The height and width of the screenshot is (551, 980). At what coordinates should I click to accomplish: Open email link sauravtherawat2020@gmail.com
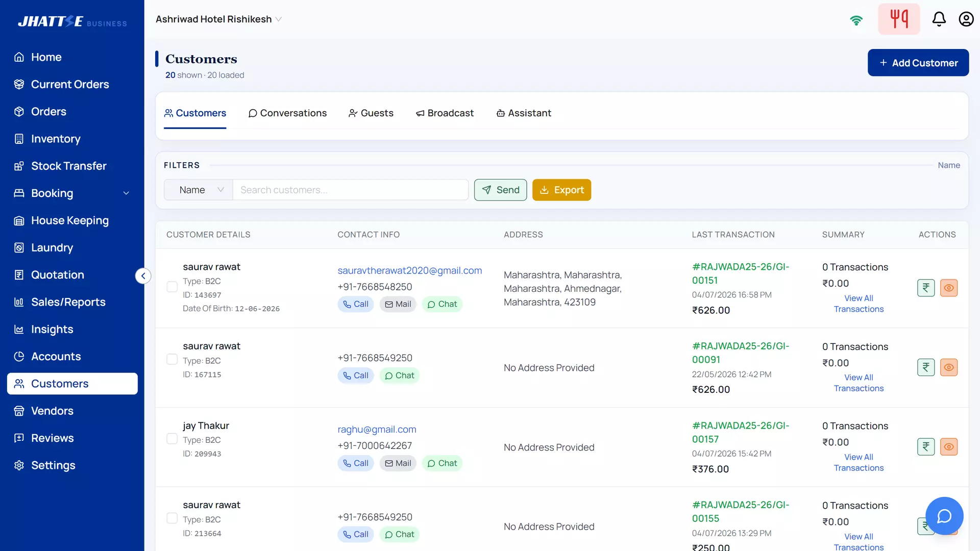click(x=409, y=270)
